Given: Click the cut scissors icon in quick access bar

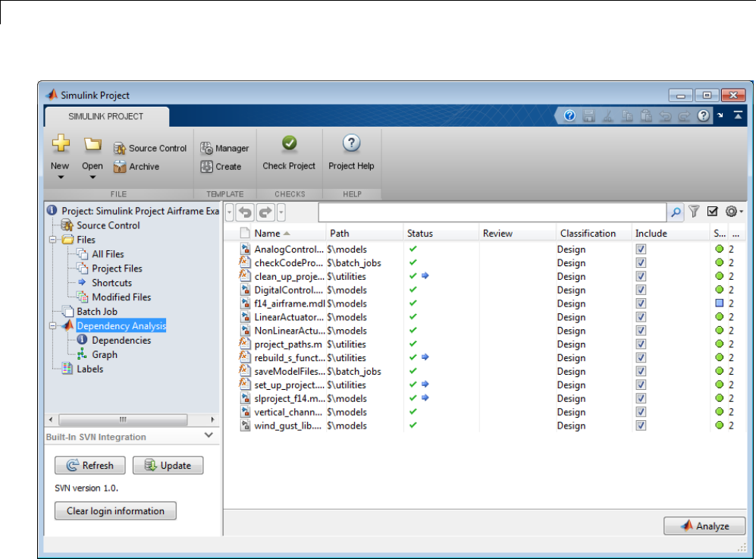Looking at the screenshot, I should [608, 116].
